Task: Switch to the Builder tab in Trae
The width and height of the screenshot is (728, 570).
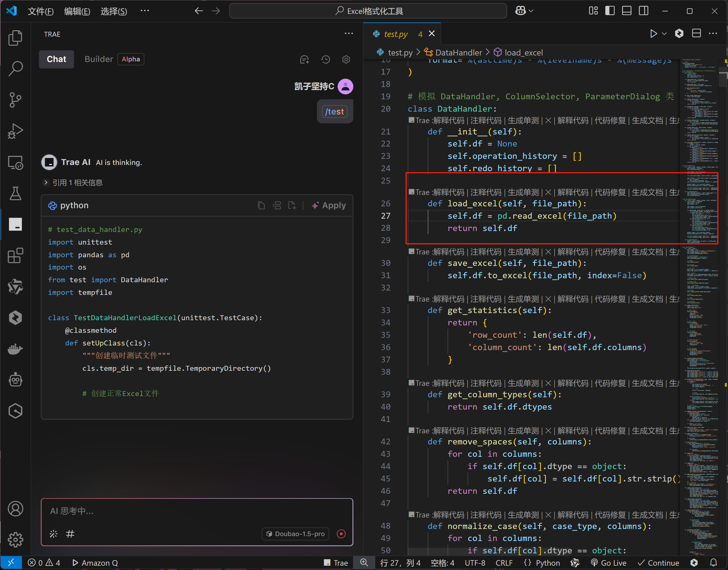Action: (x=99, y=59)
